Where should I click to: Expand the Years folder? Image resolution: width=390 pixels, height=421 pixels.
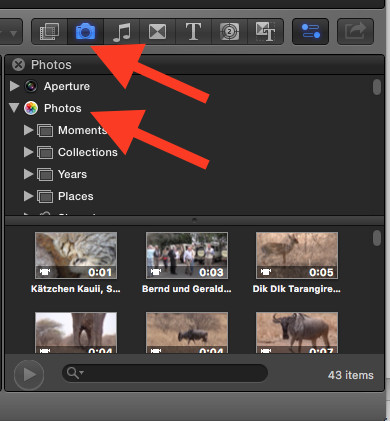[x=28, y=174]
